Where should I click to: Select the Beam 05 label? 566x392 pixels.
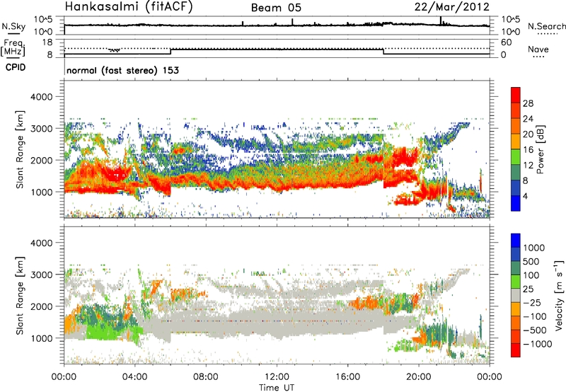tap(276, 8)
